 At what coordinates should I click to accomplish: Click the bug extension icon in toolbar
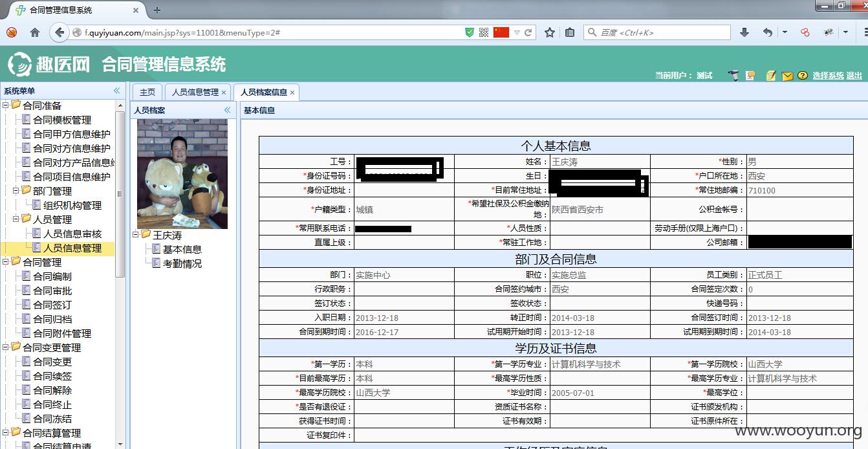(x=829, y=32)
